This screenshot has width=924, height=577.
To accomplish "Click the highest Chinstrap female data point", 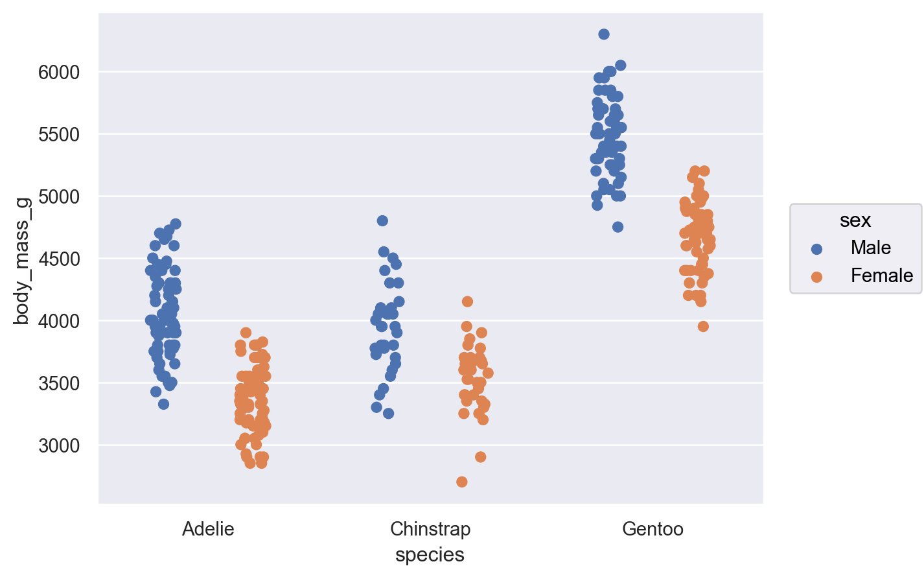I will [467, 301].
